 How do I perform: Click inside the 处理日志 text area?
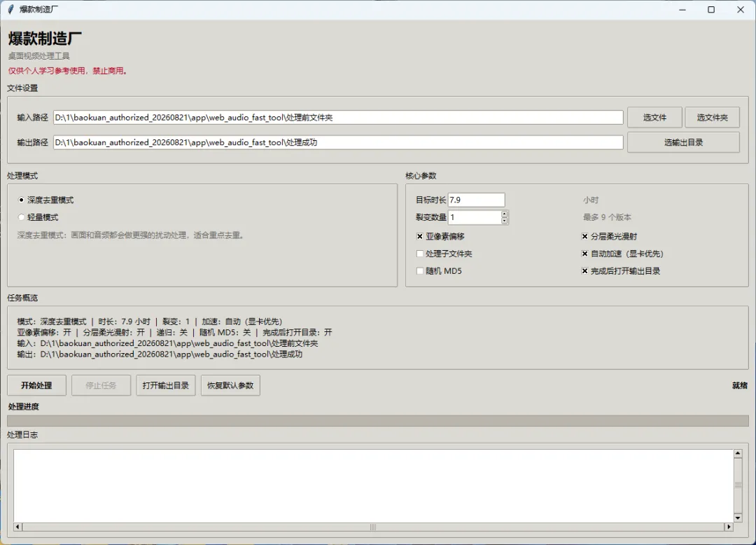pyautogui.click(x=374, y=486)
